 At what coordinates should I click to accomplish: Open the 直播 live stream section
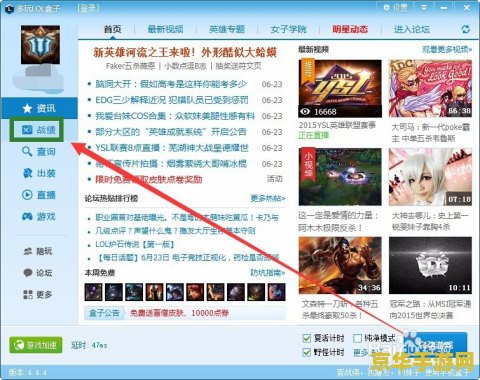pos(39,195)
